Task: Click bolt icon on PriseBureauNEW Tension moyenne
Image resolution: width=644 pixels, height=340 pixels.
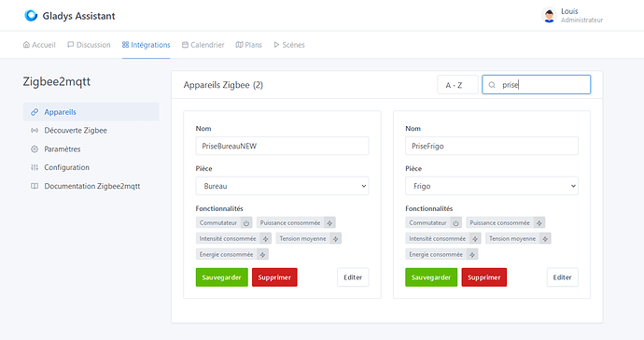Action: pyautogui.click(x=336, y=239)
